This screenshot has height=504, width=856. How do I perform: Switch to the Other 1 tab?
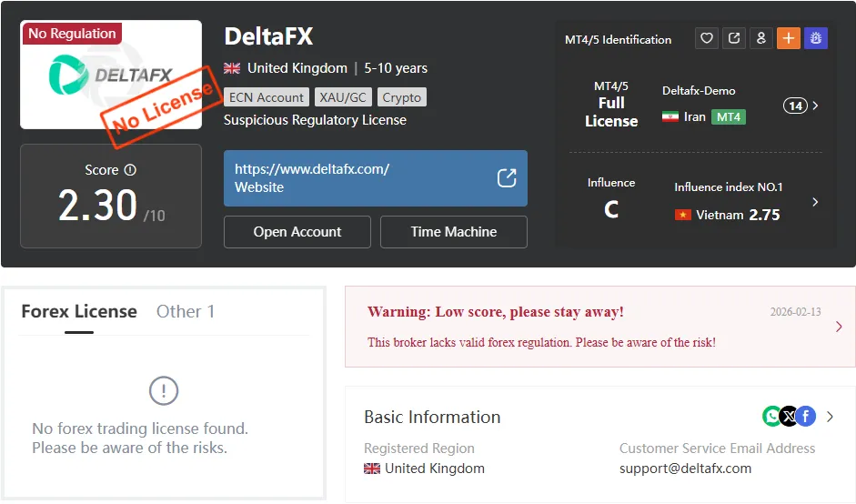point(186,311)
